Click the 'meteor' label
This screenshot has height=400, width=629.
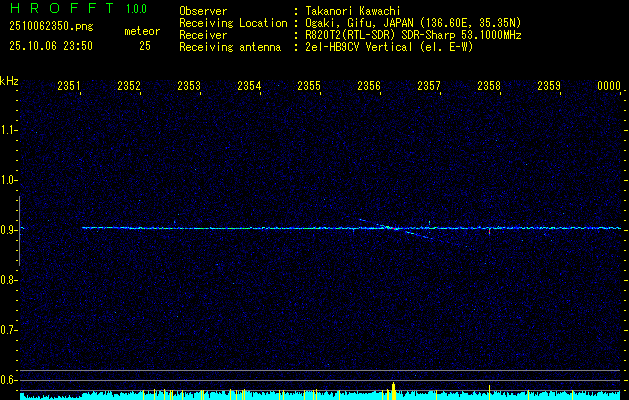click(x=142, y=31)
